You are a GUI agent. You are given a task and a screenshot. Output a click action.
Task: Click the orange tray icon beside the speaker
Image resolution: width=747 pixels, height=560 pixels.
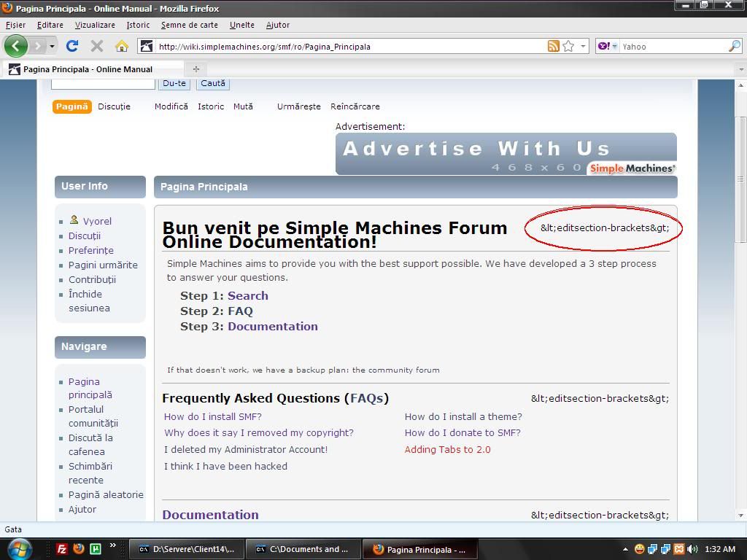(679, 549)
